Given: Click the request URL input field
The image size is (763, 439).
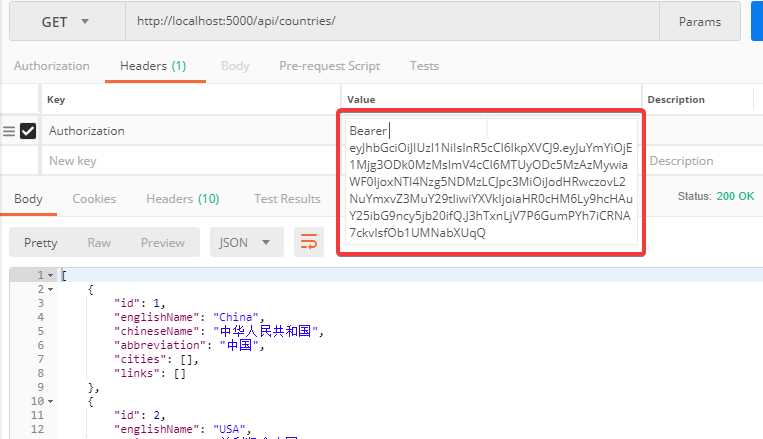Looking at the screenshot, I should 392,21.
